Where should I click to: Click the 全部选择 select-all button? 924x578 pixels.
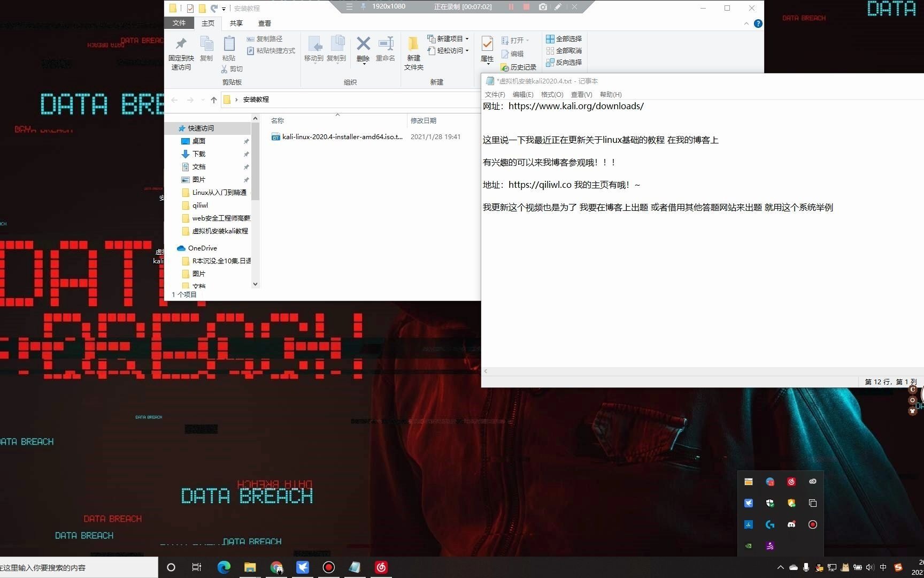[x=564, y=39]
